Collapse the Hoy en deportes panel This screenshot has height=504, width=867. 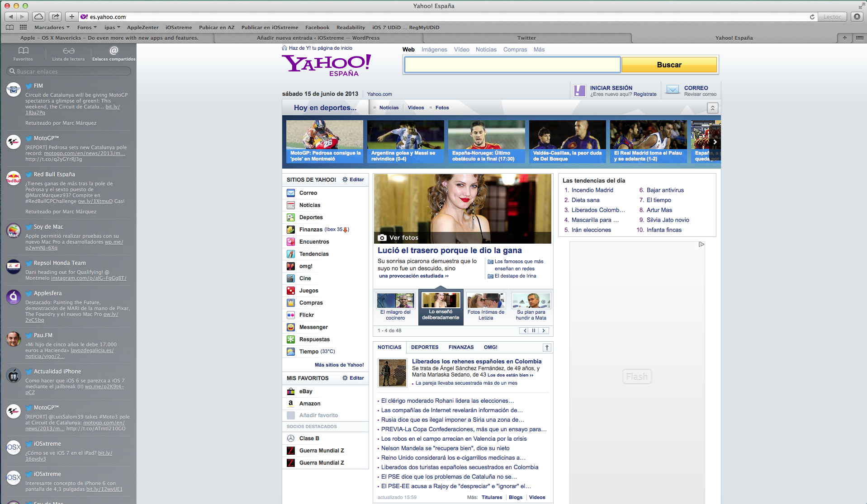coord(712,108)
